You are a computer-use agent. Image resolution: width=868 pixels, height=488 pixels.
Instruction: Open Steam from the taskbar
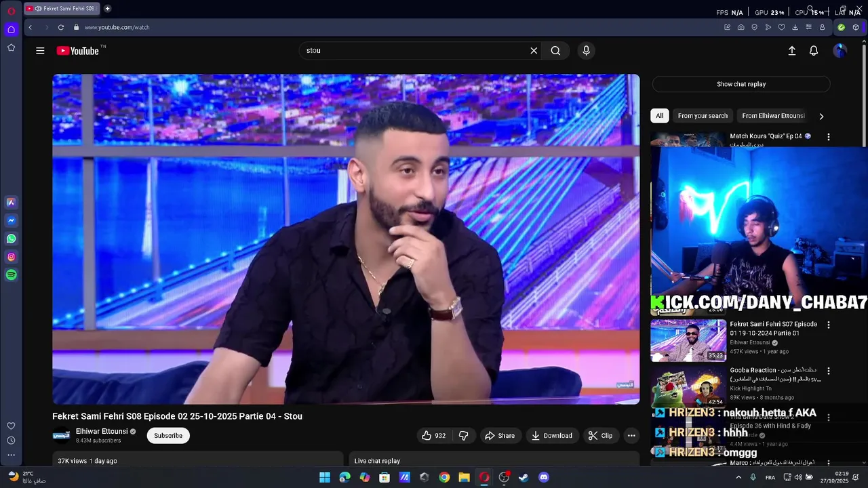(524, 477)
